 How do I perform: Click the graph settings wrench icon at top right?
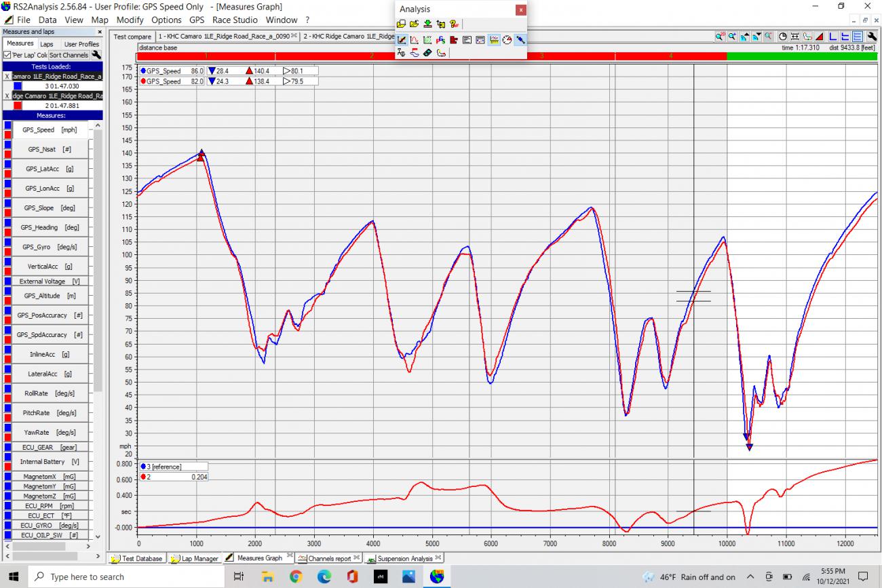(x=872, y=37)
